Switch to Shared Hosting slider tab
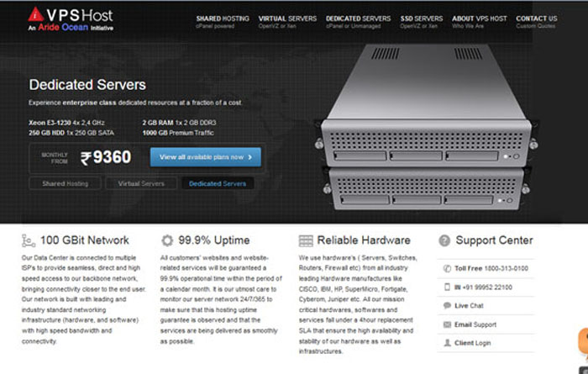This screenshot has width=588, height=374. [66, 183]
